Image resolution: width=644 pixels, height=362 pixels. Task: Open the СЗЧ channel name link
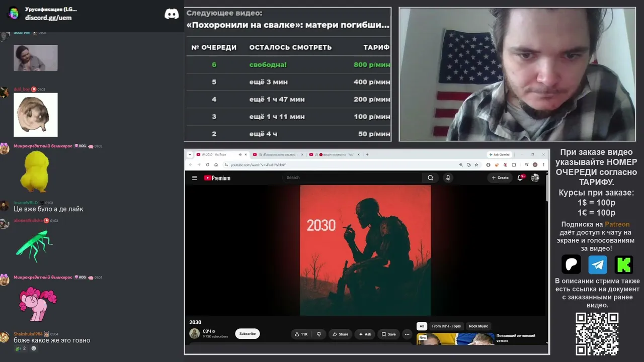207,331
